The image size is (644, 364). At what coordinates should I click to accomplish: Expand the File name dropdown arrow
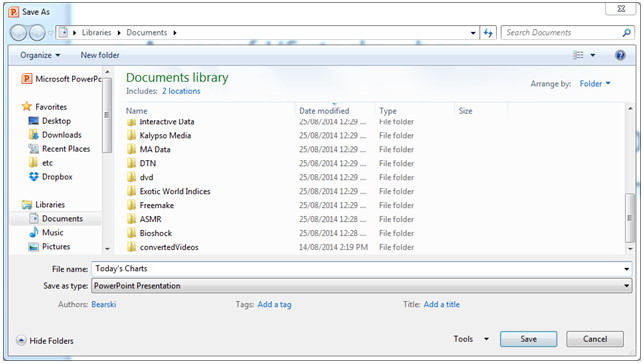click(x=626, y=269)
